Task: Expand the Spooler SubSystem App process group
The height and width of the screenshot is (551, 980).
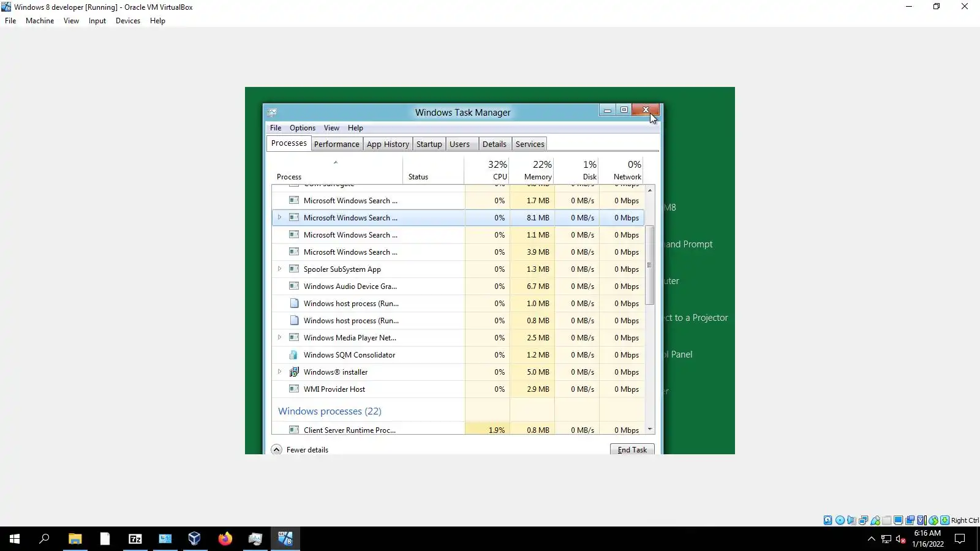Action: pos(279,269)
